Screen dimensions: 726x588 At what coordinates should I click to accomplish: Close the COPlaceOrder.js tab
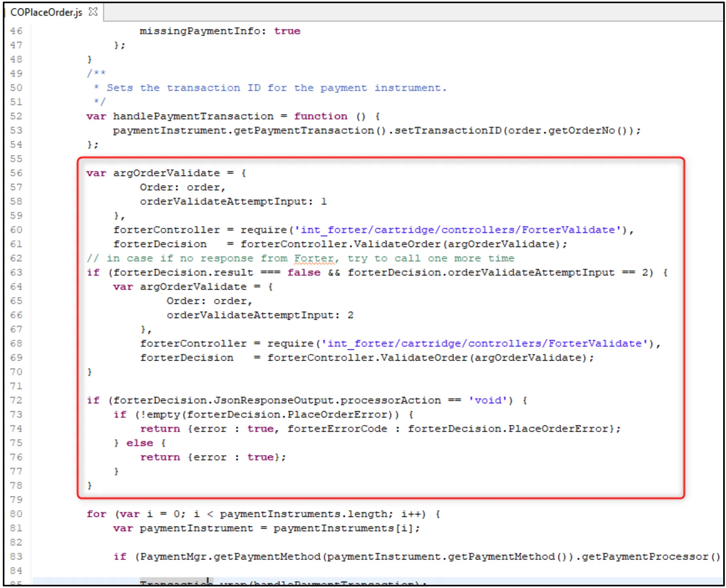93,12
